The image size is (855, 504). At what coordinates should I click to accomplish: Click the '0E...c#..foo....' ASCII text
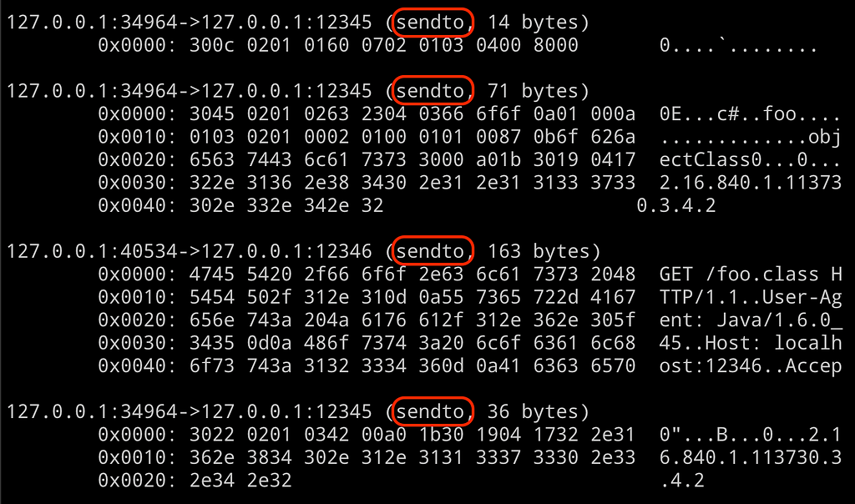pyautogui.click(x=751, y=113)
